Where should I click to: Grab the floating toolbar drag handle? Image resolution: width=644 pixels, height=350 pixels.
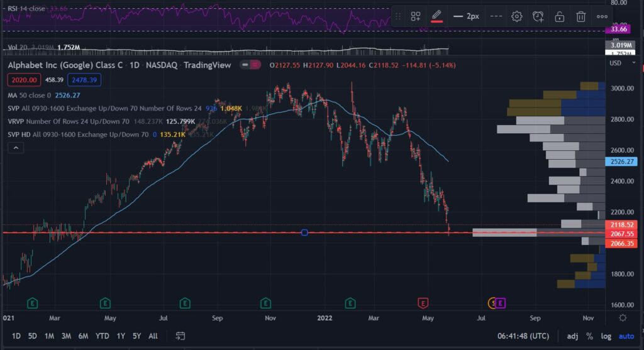tap(397, 16)
